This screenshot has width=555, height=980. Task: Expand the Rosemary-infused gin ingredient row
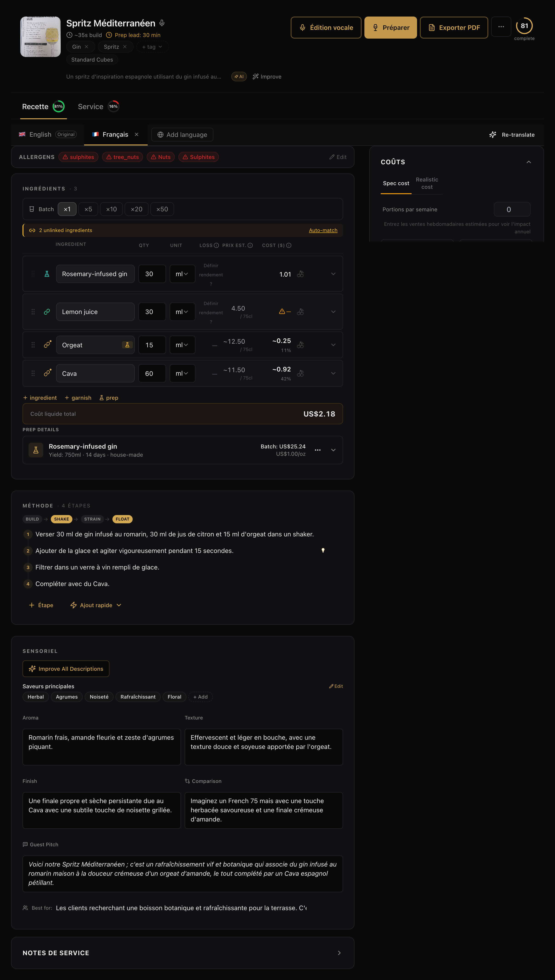pyautogui.click(x=333, y=274)
